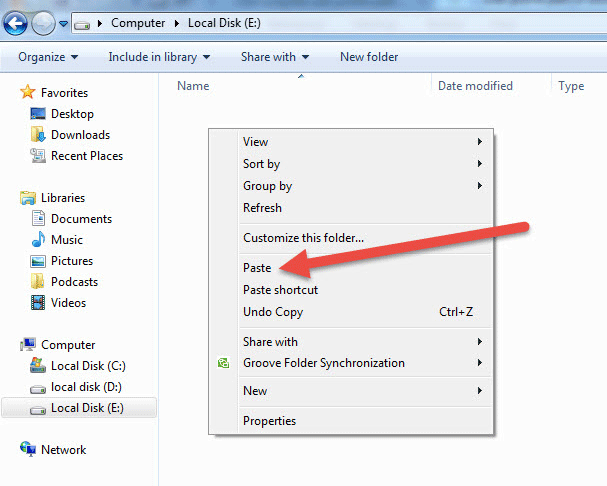Viewport: 607px width, 486px height.
Task: Open Local Disk (C:) in navigation pane
Action: (88, 366)
